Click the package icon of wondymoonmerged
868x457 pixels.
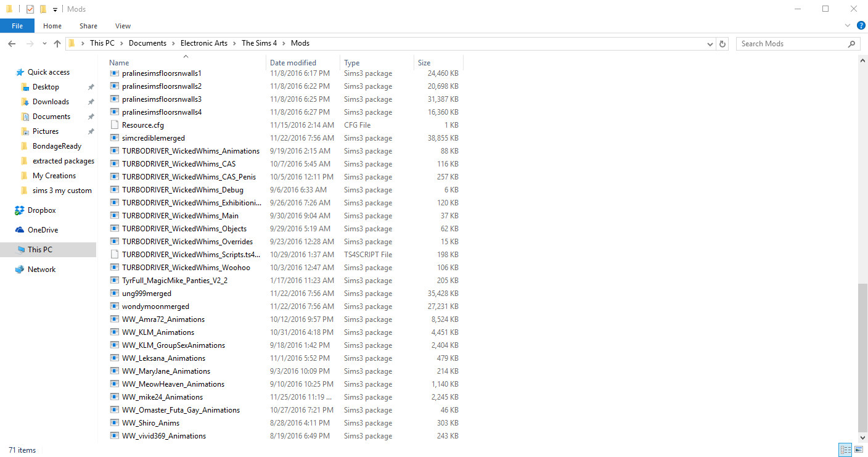coord(114,307)
